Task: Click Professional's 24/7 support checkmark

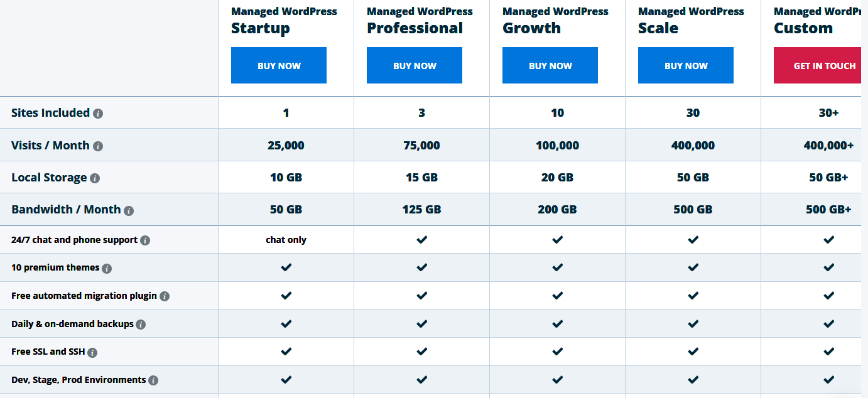Action: pyautogui.click(x=422, y=240)
